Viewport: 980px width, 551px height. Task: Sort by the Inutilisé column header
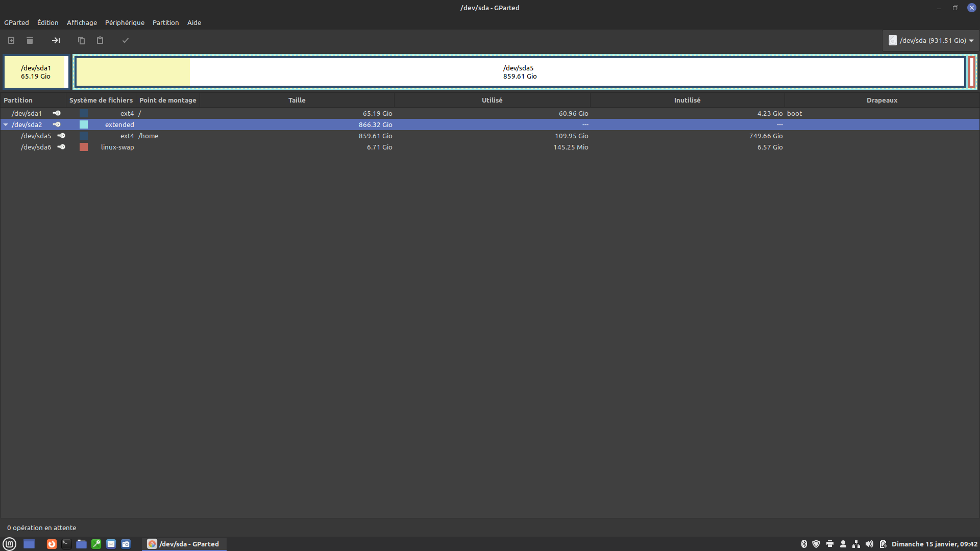click(687, 100)
